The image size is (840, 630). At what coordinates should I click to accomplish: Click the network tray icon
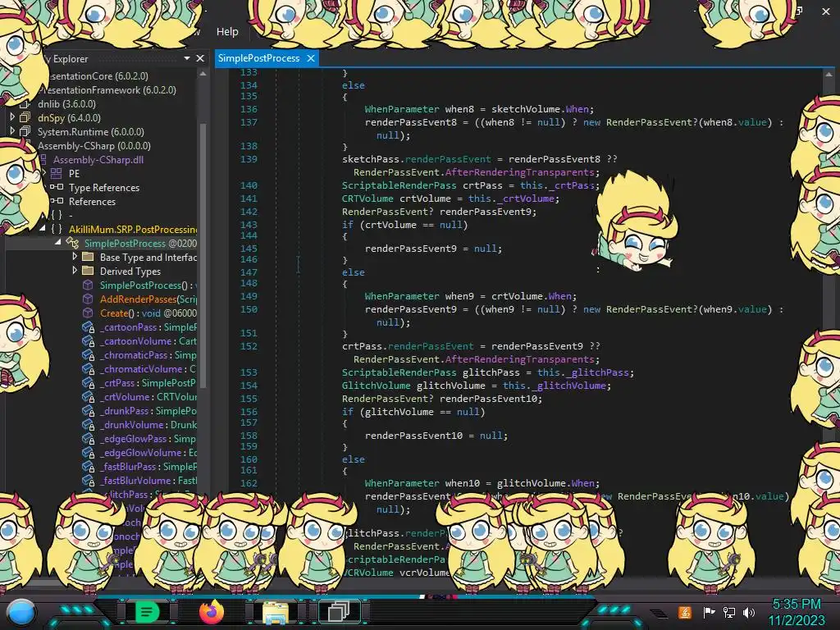728,612
